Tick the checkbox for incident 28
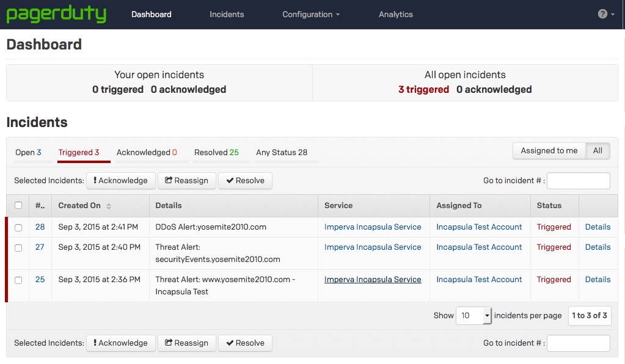625x364 pixels. coord(18,227)
